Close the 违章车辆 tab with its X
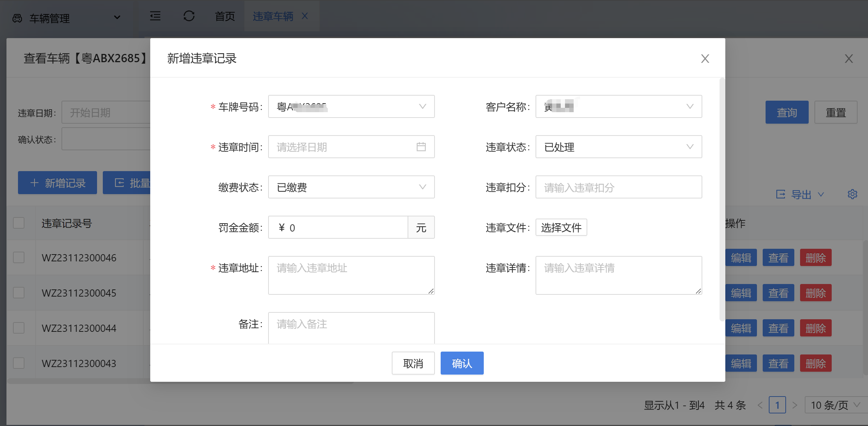868x426 pixels. (x=305, y=16)
